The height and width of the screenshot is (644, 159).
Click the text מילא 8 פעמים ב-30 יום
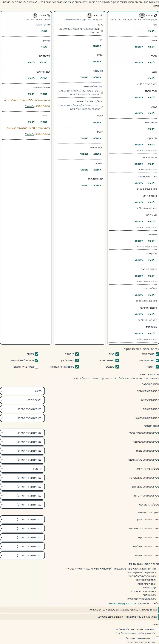(x=147, y=84)
